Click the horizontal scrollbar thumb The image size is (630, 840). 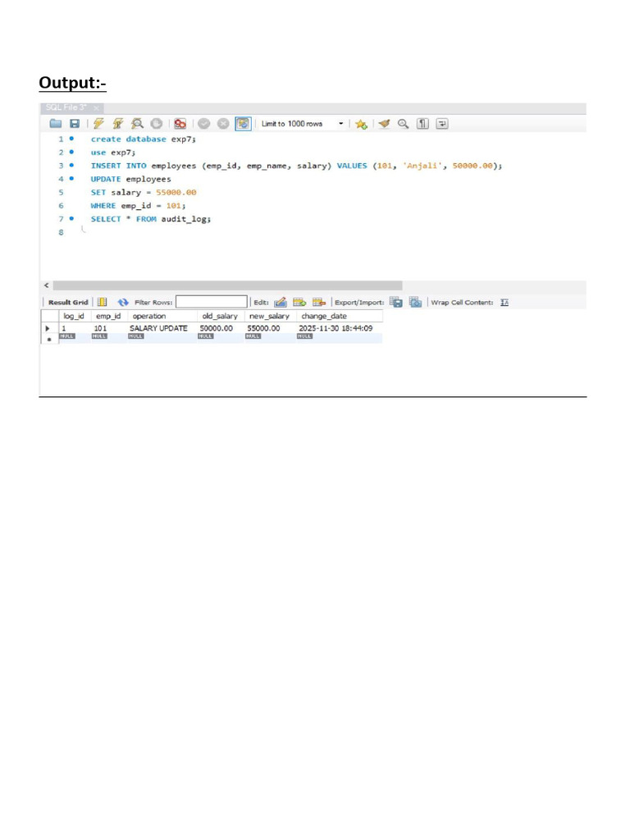click(228, 285)
